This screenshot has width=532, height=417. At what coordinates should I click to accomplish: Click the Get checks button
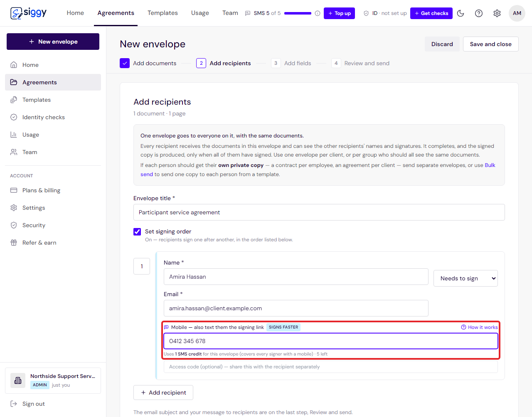[x=431, y=13]
